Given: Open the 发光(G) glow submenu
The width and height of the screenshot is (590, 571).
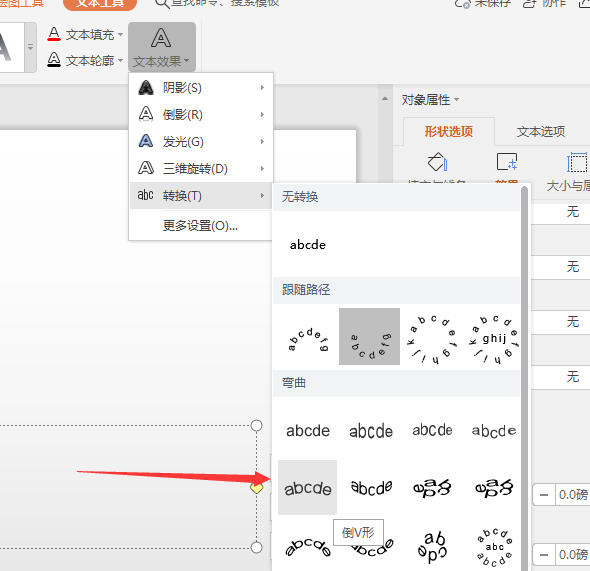Looking at the screenshot, I should click(x=201, y=141).
